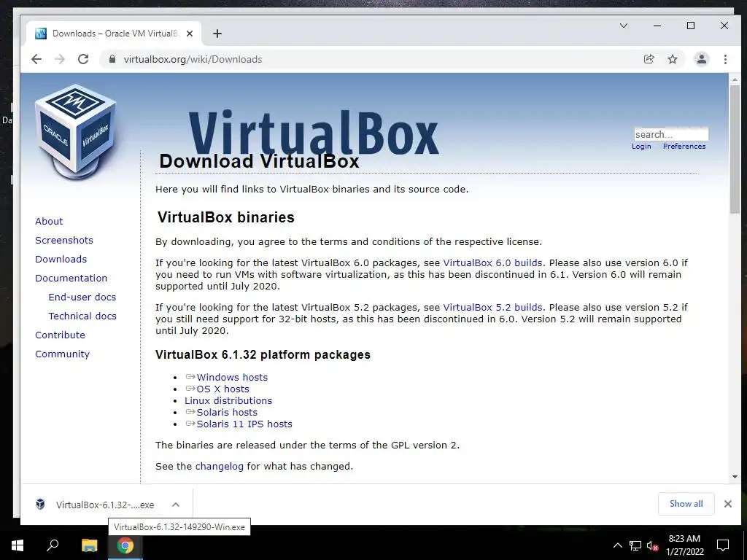
Task: Download the Solaris hosts package
Action: (x=227, y=413)
